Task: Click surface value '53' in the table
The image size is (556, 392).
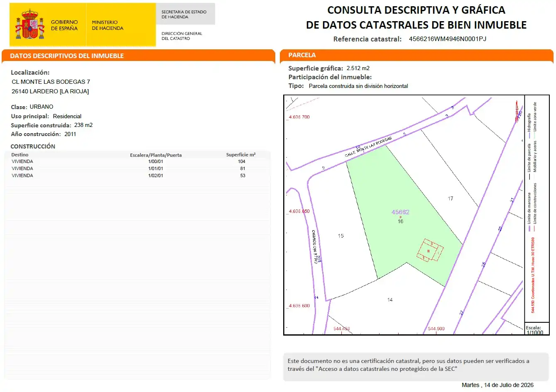Action: click(x=242, y=175)
